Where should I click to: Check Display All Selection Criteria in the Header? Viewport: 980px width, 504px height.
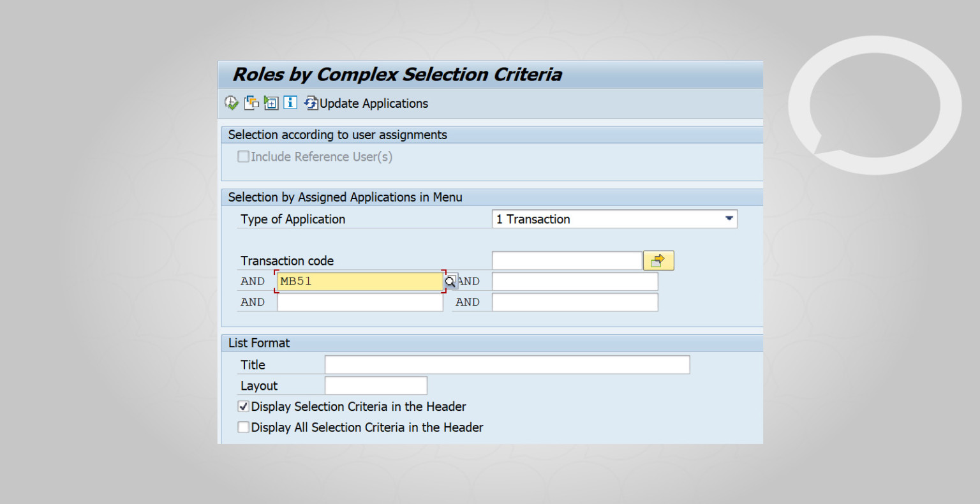243,427
